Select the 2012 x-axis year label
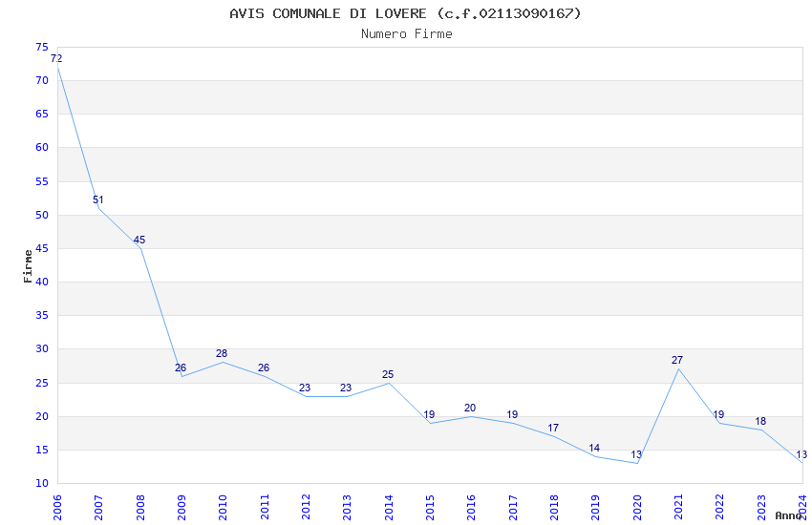 (x=306, y=507)
